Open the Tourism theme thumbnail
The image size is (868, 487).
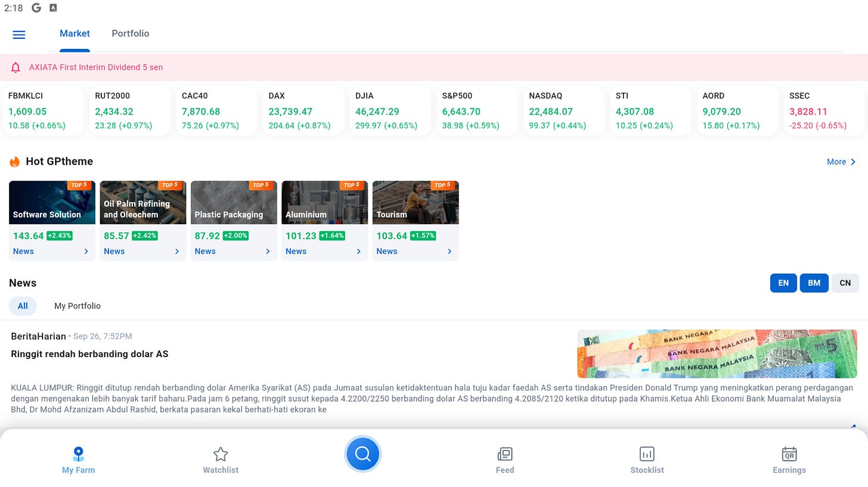[416, 203]
